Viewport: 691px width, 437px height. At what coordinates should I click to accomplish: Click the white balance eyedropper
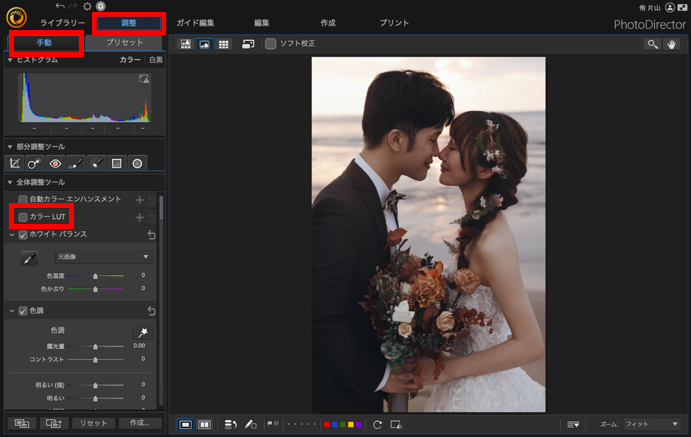[x=30, y=258]
